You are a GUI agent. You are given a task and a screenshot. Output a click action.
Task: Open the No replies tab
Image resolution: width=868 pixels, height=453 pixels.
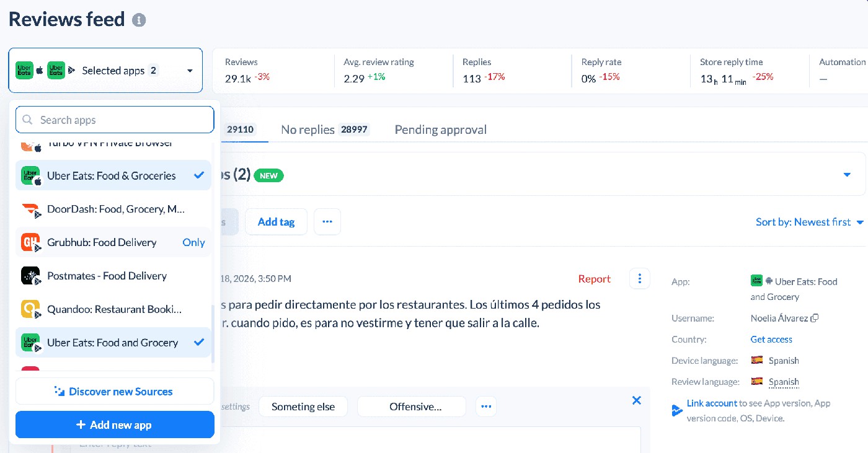[x=325, y=130]
